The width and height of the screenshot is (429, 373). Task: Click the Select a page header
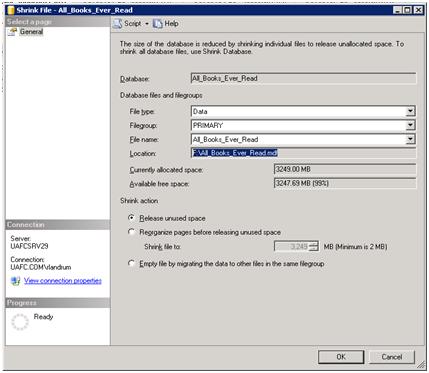[x=57, y=22]
